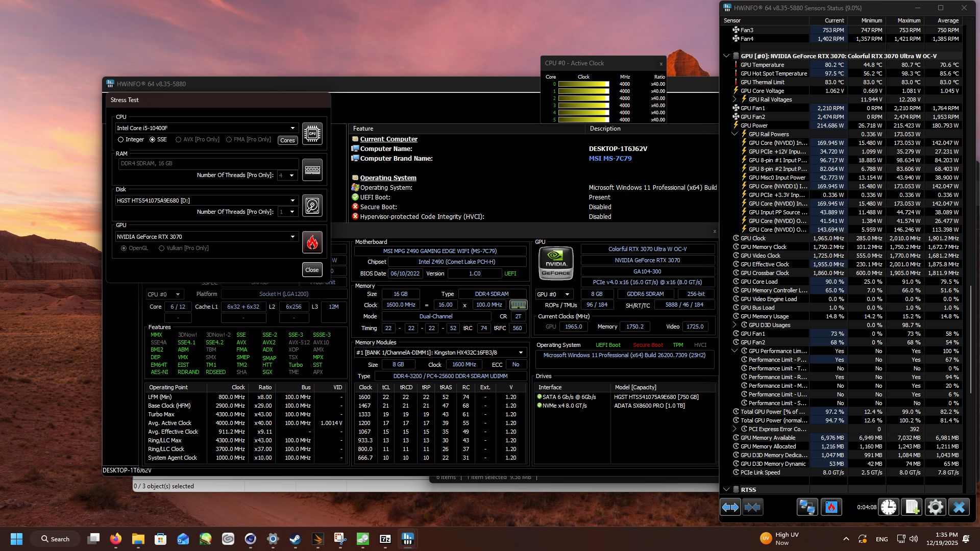
Task: Select the AVX [Pro Only] option
Action: pyautogui.click(x=198, y=140)
